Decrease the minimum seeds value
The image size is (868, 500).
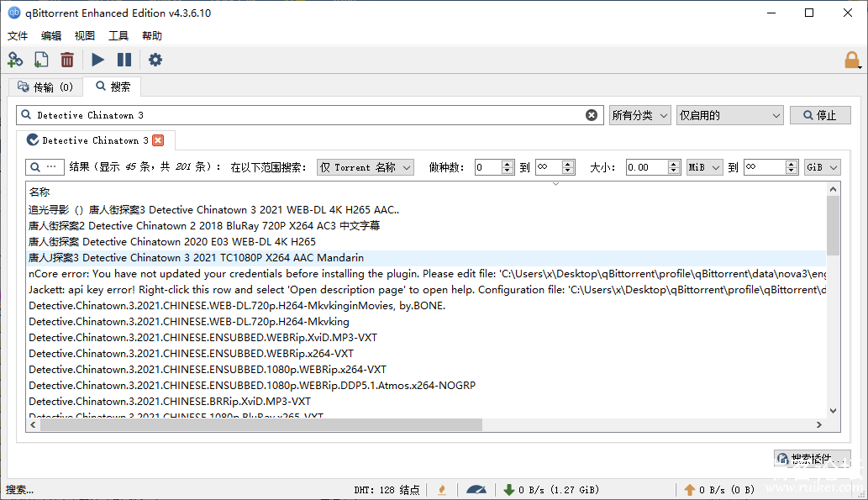[508, 171]
